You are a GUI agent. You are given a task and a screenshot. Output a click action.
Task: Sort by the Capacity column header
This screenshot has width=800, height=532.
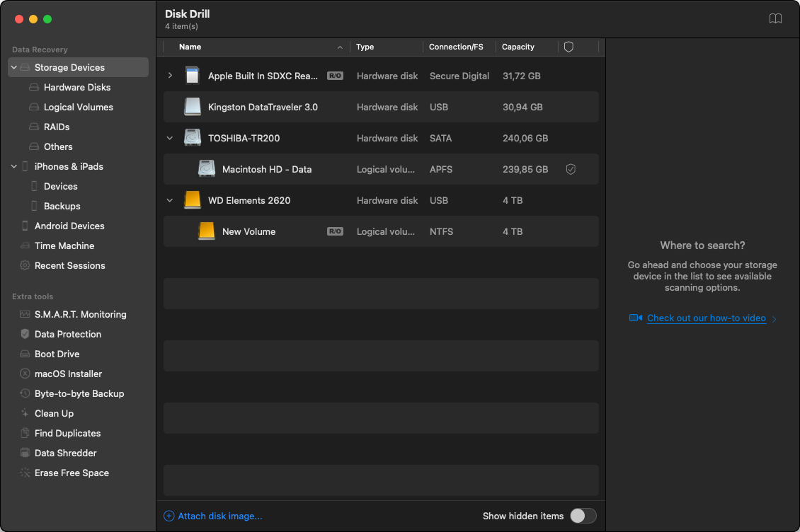tap(518, 47)
